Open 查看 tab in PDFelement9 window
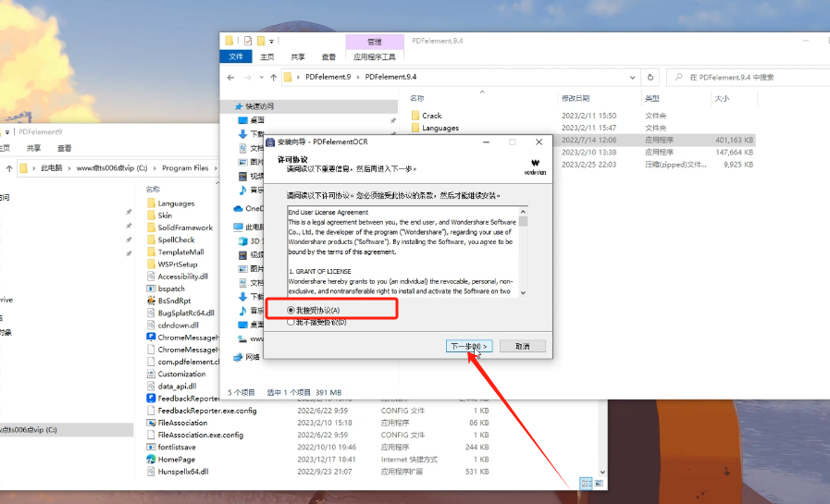Viewport: 830px width, 504px height. [x=64, y=148]
